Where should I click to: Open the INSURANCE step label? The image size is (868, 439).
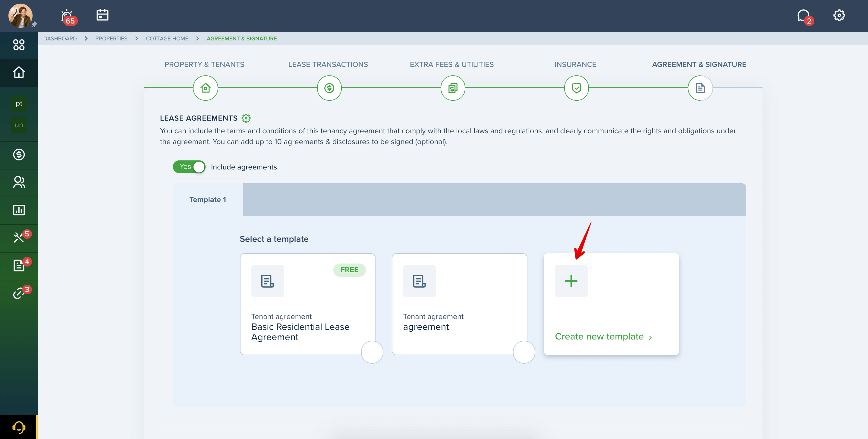(575, 65)
